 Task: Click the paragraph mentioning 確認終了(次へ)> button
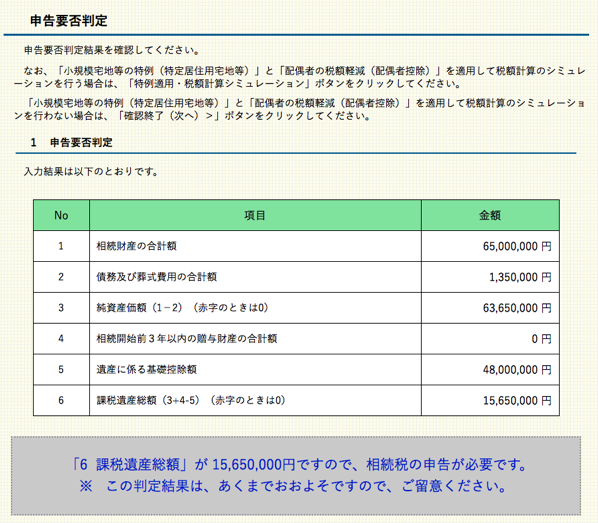click(300, 109)
